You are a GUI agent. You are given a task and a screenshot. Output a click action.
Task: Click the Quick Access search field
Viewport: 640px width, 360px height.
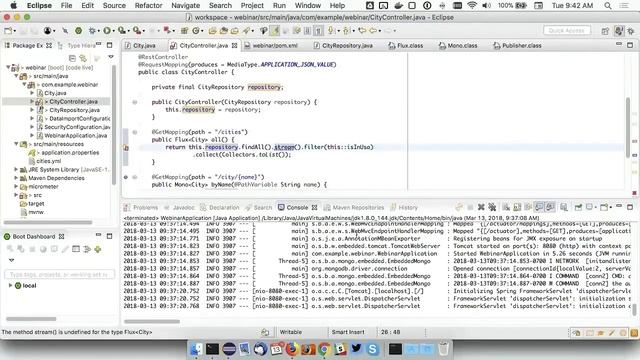[x=567, y=31]
